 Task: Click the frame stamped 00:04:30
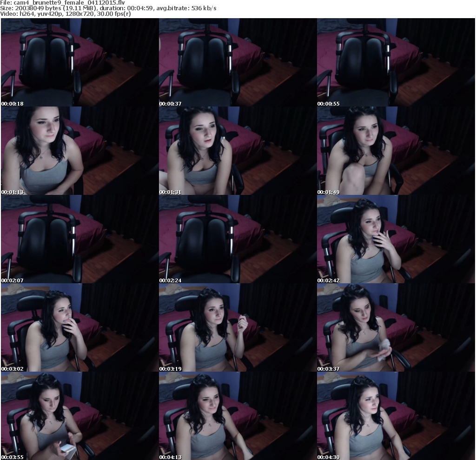[396, 416]
